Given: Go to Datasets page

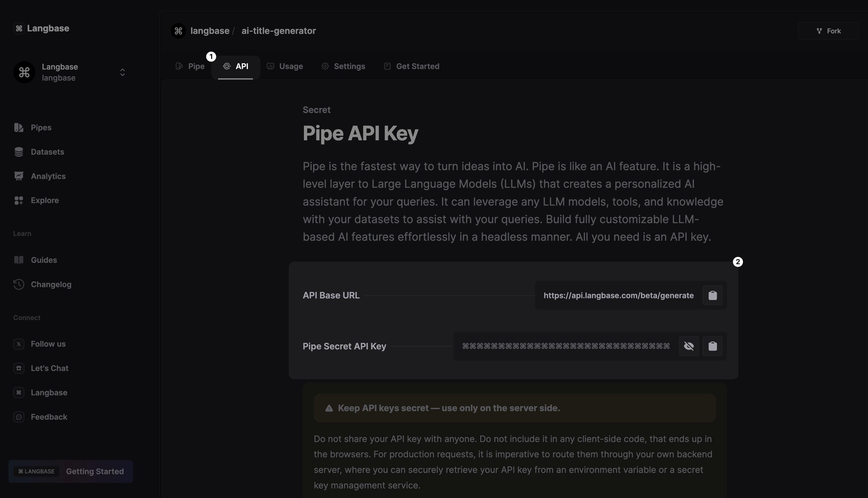Looking at the screenshot, I should (x=47, y=152).
